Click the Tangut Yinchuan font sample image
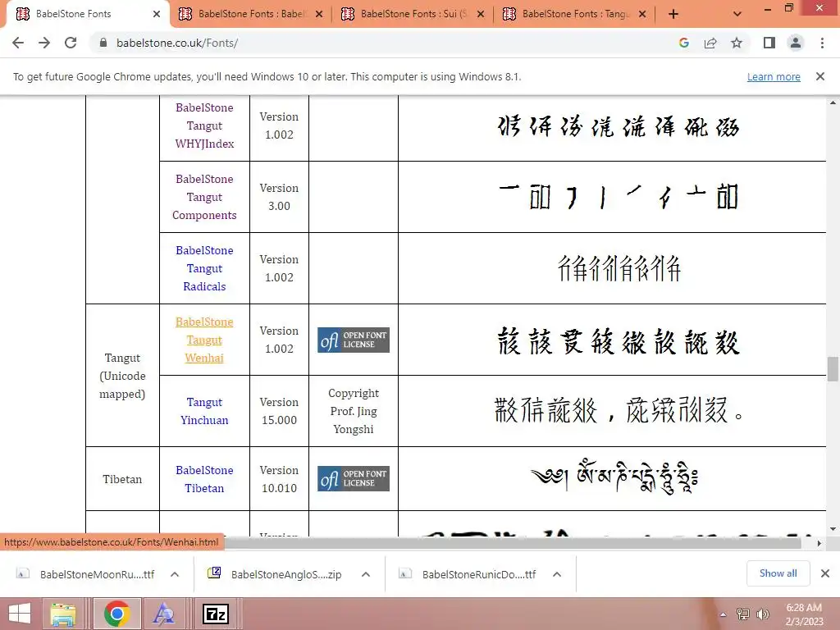 click(x=619, y=411)
